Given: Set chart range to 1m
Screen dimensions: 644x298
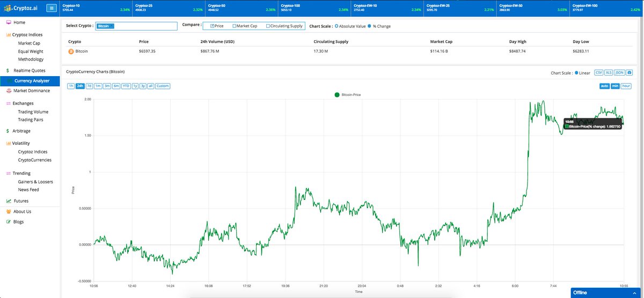Looking at the screenshot, I should (98, 86).
